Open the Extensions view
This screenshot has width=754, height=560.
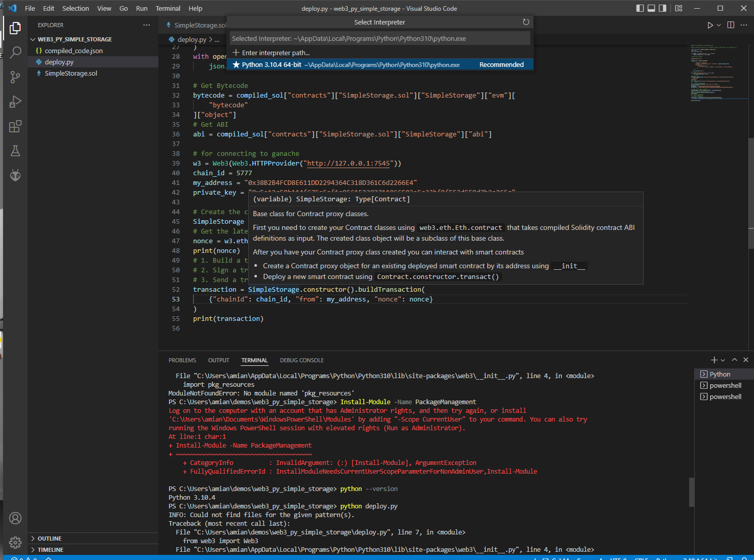[x=15, y=126]
